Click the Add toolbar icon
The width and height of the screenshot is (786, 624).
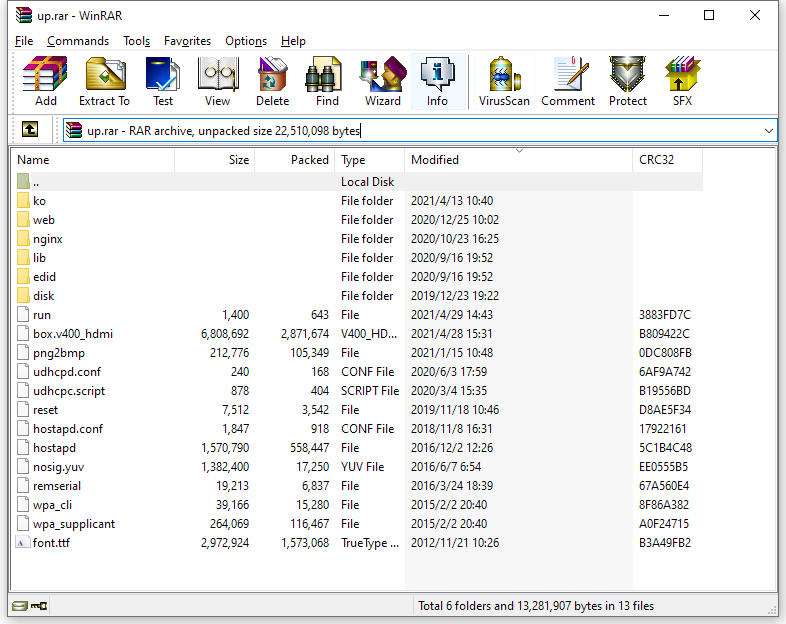point(45,74)
